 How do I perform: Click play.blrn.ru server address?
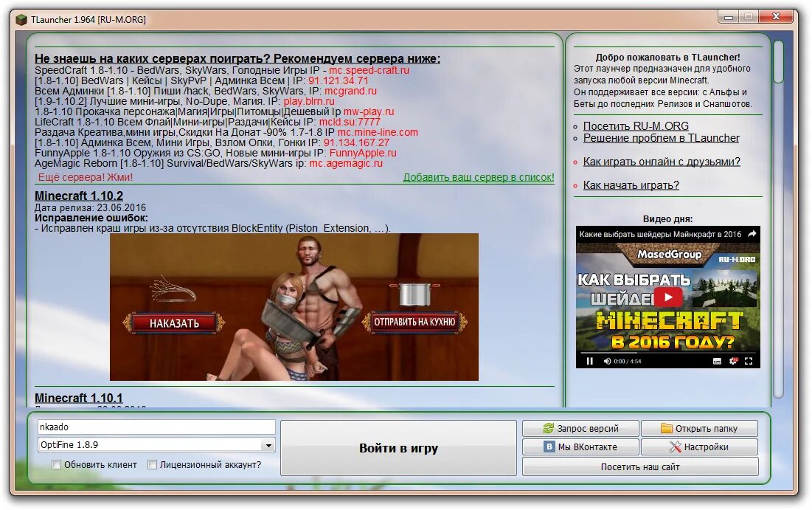[x=308, y=101]
